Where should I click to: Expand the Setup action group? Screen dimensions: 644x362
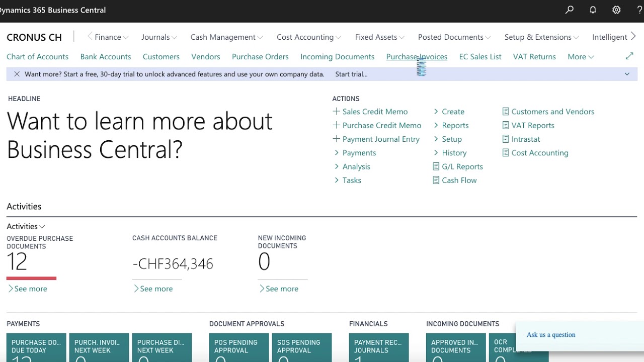[447, 139]
